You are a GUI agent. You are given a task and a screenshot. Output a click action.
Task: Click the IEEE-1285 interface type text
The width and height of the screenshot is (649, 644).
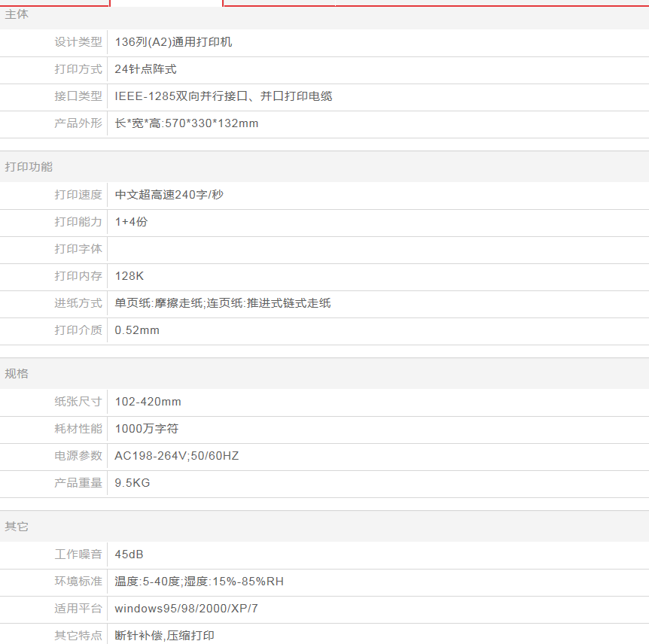coord(223,96)
